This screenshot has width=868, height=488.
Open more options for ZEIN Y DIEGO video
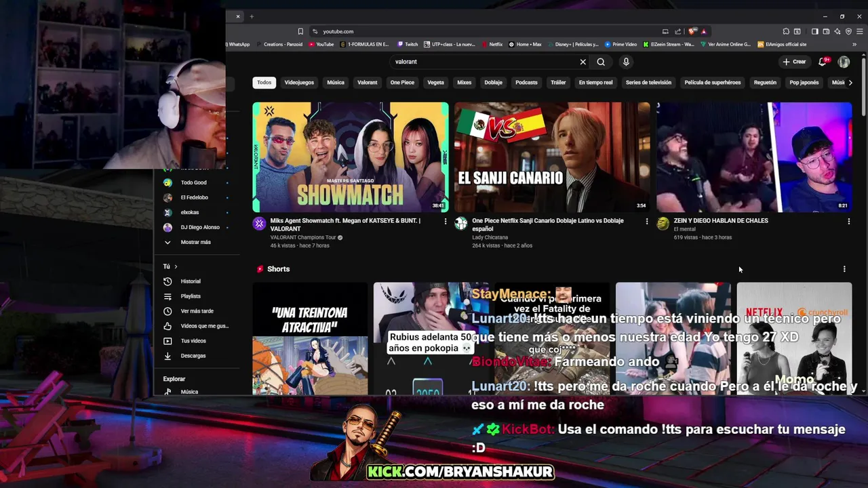[x=848, y=221]
